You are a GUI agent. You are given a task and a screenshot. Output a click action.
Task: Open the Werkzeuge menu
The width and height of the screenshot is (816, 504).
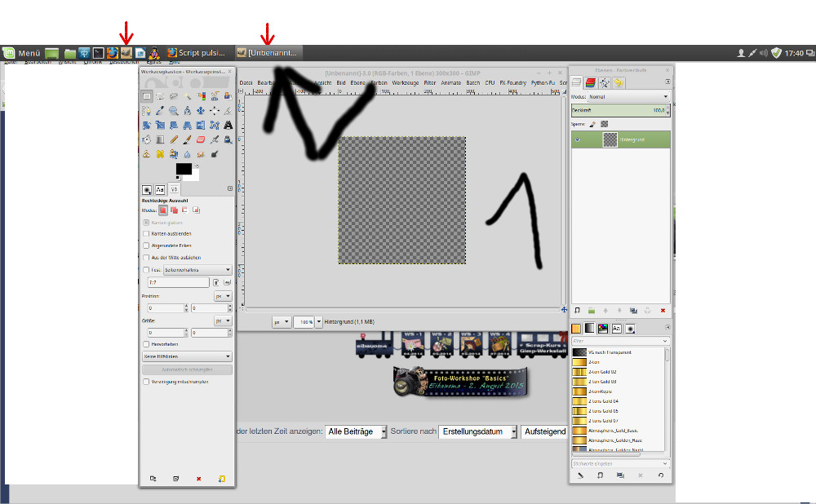[x=406, y=82]
